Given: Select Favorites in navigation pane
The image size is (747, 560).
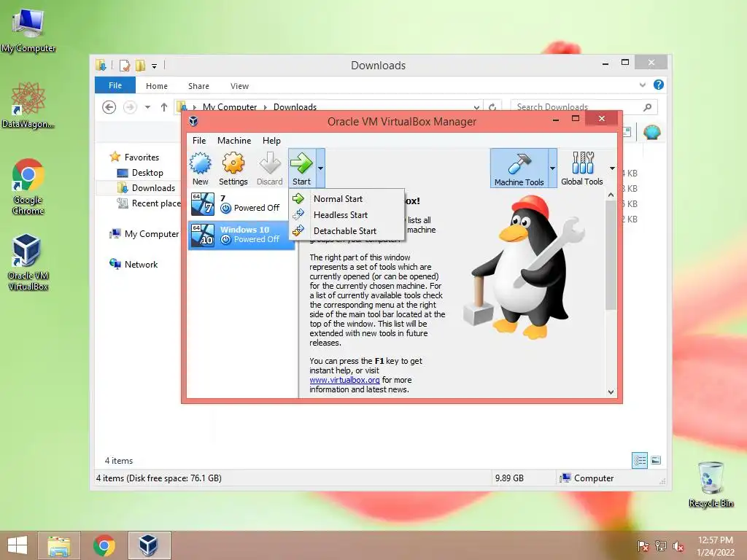Looking at the screenshot, I should [x=142, y=157].
